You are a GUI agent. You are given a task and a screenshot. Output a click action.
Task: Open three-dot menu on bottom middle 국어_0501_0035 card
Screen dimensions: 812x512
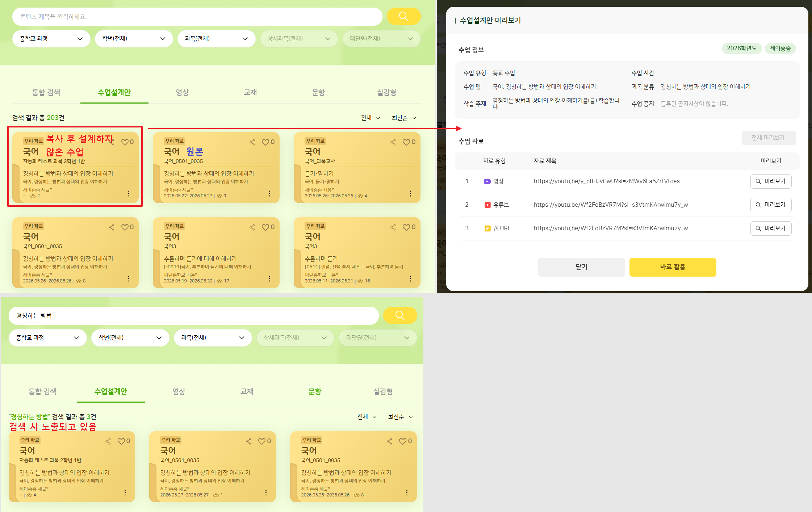[266, 492]
